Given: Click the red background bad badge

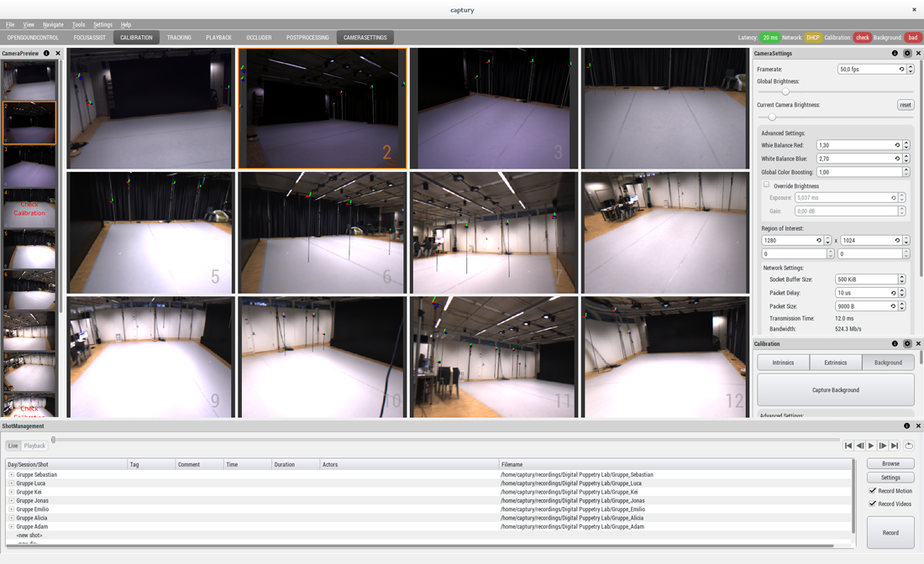Looking at the screenshot, I should point(913,37).
